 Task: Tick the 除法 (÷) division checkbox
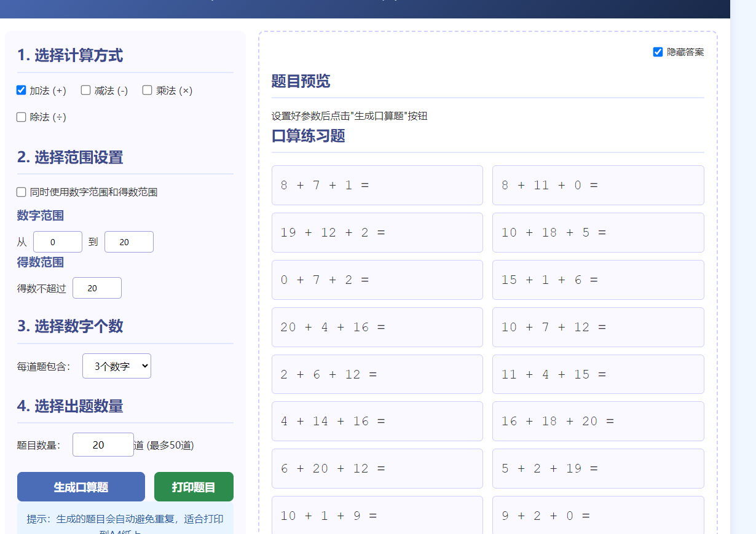(22, 117)
